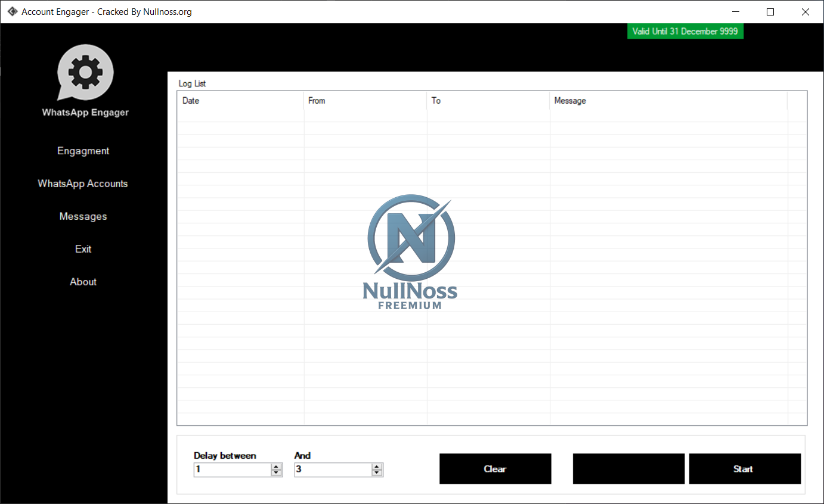Click the WhatsApp Engager title text
The width and height of the screenshot is (824, 504).
(85, 112)
